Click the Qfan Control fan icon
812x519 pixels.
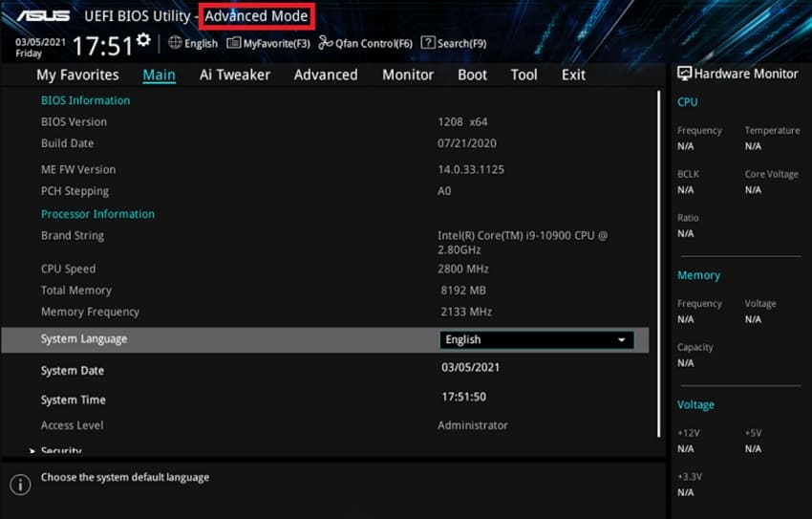[325, 42]
